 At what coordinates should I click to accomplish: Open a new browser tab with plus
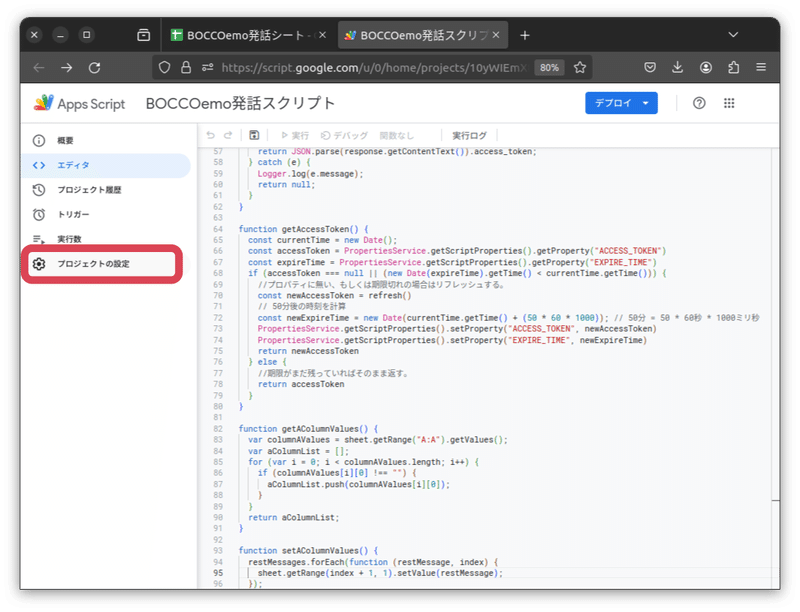pyautogui.click(x=524, y=35)
